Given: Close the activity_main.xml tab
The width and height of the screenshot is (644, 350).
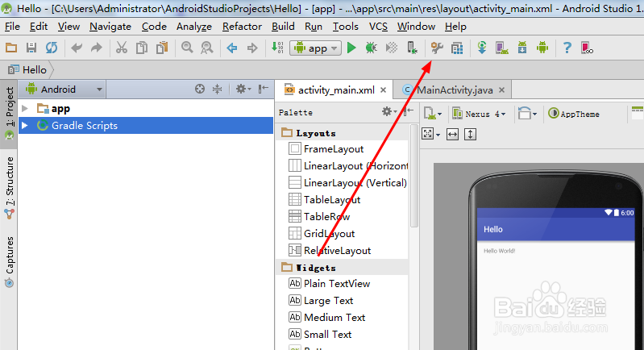Looking at the screenshot, I should [383, 90].
